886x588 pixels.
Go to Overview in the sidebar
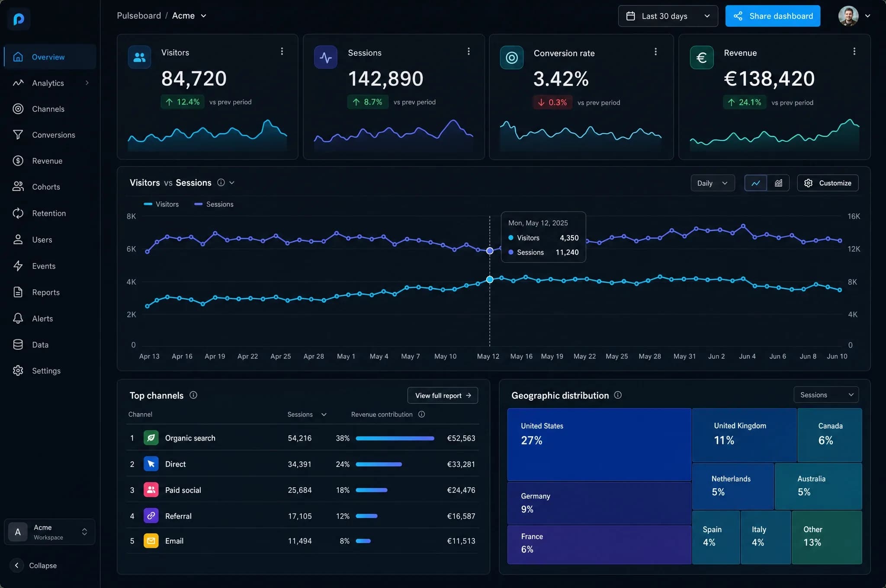pos(50,57)
